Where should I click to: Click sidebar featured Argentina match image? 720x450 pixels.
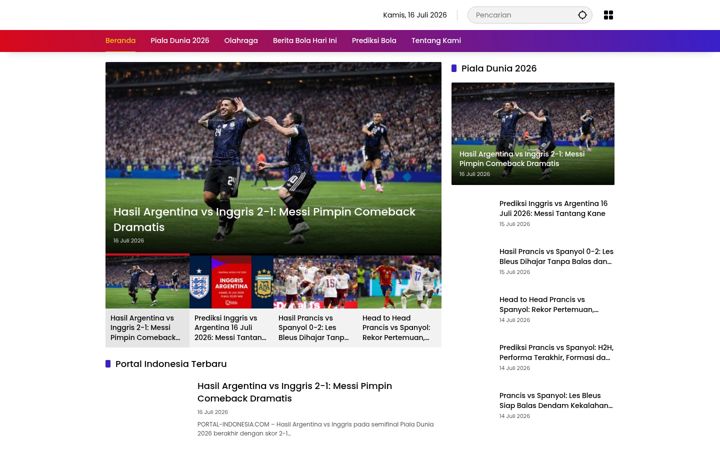pos(533,134)
